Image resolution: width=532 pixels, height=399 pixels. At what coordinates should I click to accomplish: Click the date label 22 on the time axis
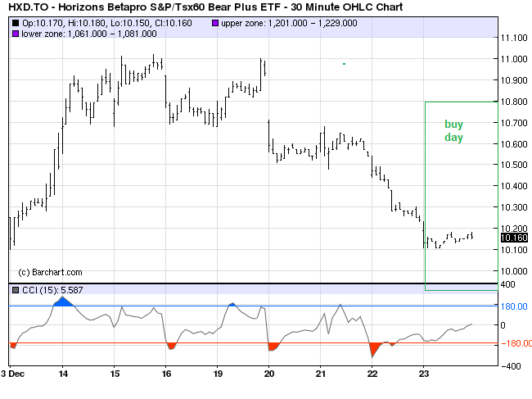click(372, 374)
